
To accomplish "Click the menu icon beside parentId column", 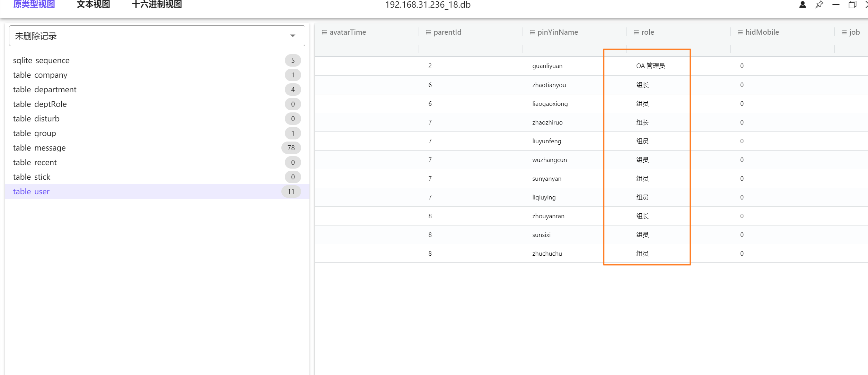I will click(x=428, y=32).
